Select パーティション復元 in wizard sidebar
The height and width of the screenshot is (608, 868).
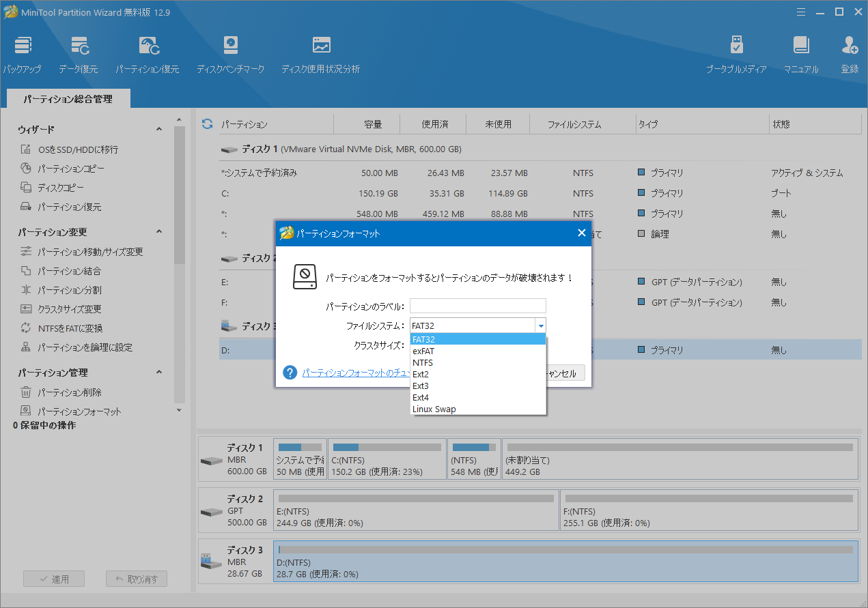[61, 207]
